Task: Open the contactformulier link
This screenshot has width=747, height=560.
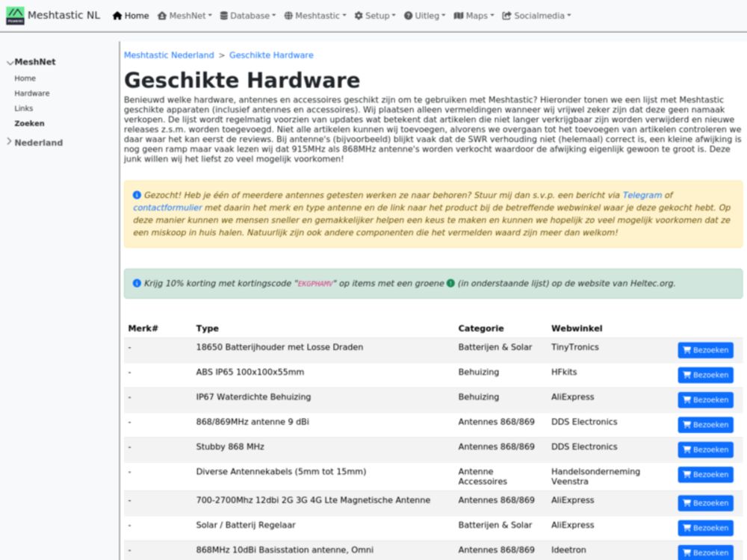Action: (x=167, y=208)
